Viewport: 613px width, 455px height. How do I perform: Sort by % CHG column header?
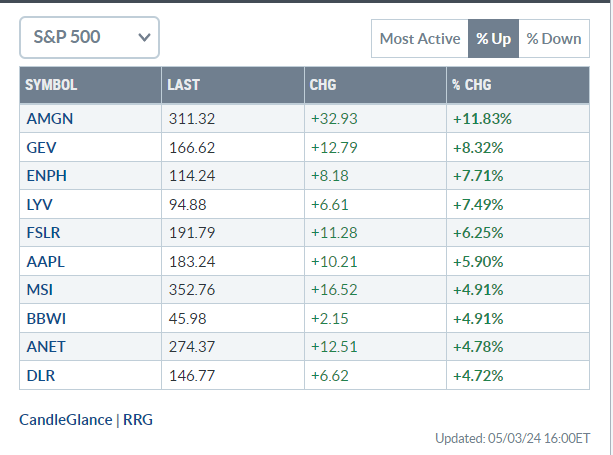click(x=472, y=85)
